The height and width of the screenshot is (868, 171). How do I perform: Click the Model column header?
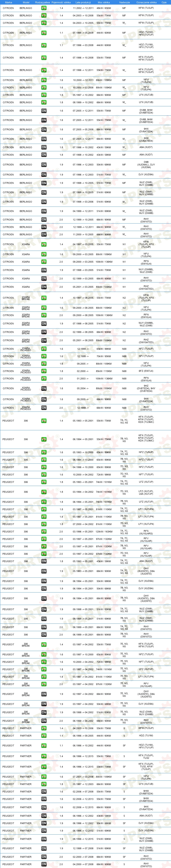(26, 2)
